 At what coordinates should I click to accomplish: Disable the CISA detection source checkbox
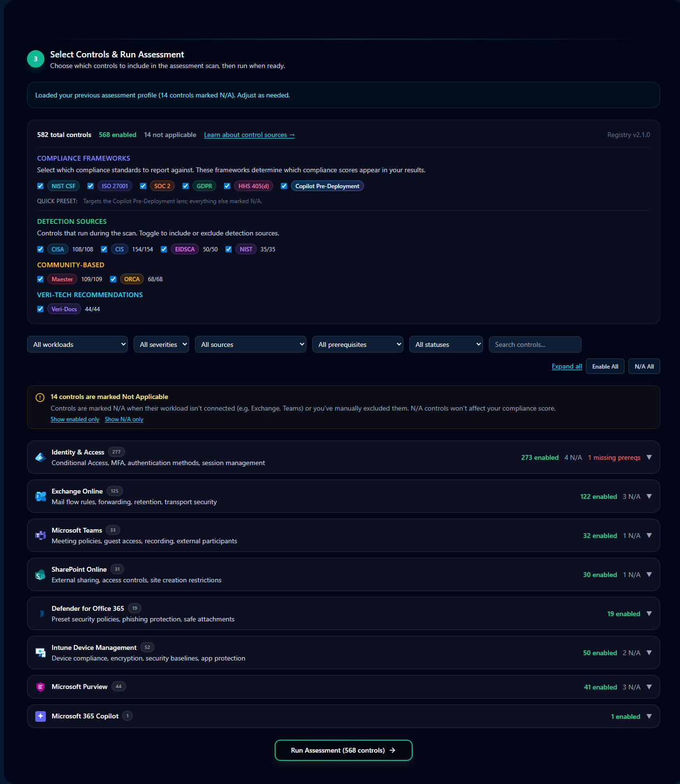pos(41,249)
